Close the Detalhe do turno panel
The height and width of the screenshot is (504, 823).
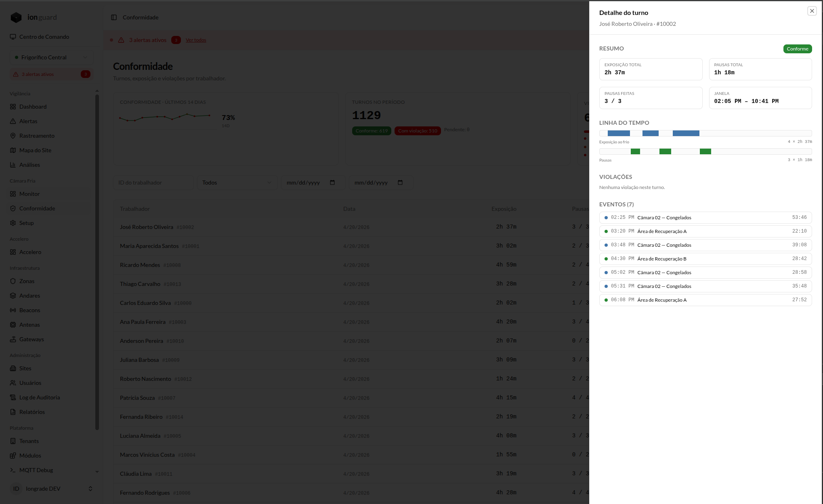click(812, 11)
